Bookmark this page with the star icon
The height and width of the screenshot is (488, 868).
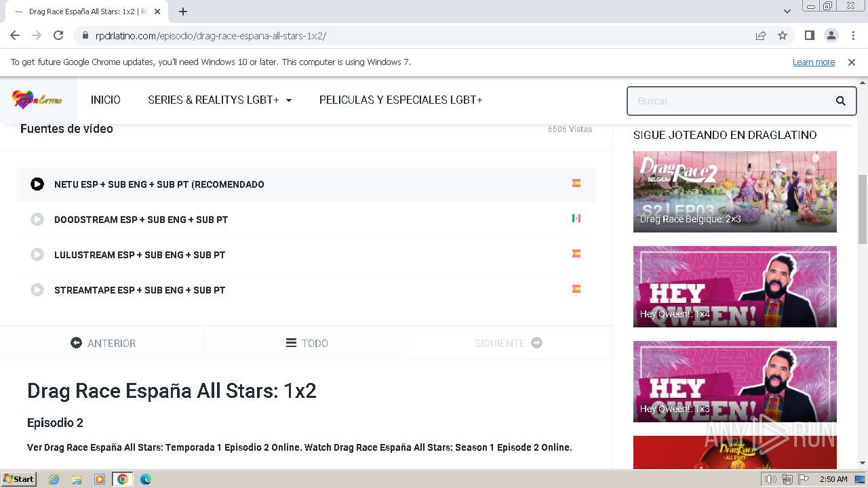783,35
